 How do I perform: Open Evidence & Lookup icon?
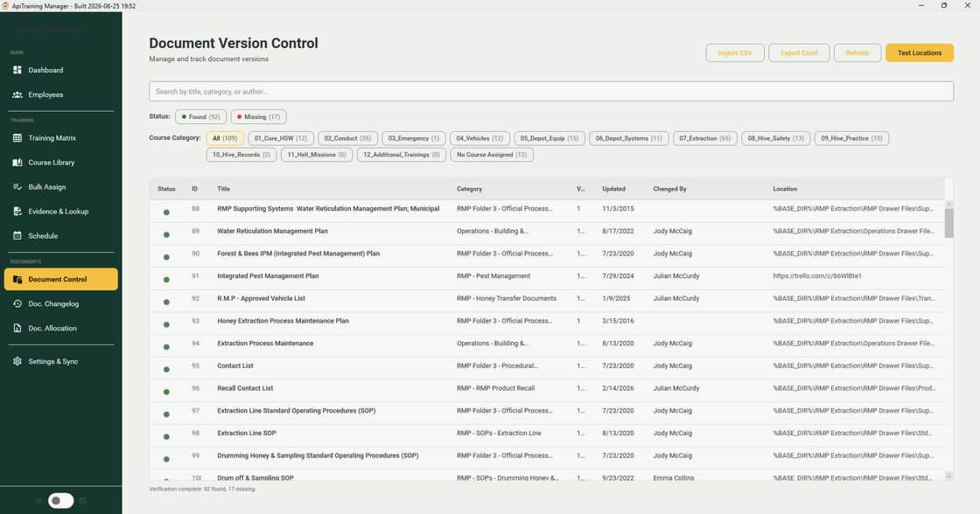17,211
